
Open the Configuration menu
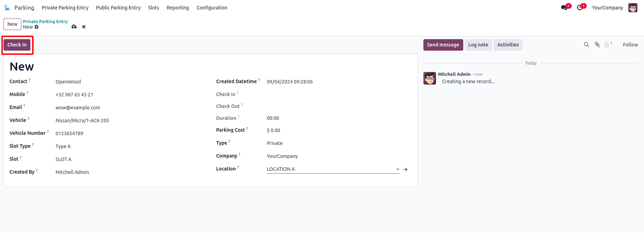(x=212, y=8)
